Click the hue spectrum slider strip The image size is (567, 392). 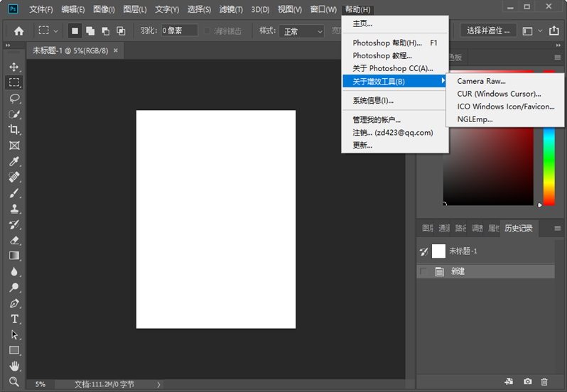tap(549, 166)
